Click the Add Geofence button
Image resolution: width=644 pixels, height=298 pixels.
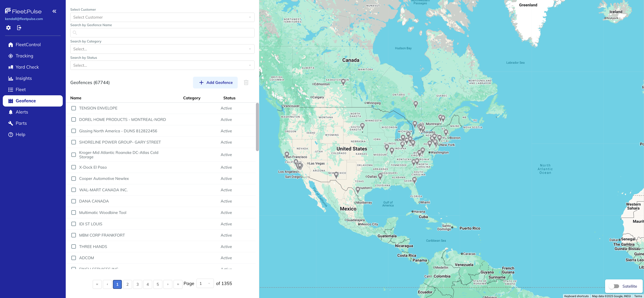coord(215,82)
